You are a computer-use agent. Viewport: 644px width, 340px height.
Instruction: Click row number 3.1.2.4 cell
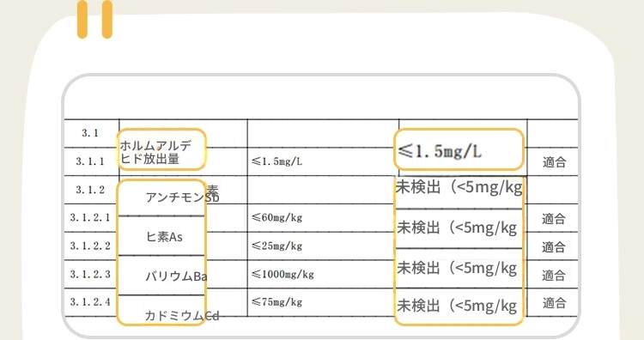pyautogui.click(x=90, y=302)
